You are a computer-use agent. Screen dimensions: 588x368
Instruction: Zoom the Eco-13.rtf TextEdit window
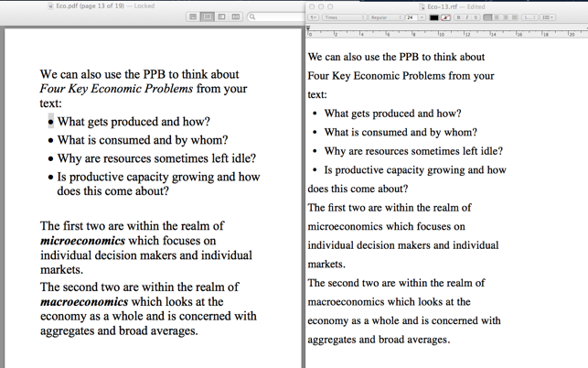[330, 6]
